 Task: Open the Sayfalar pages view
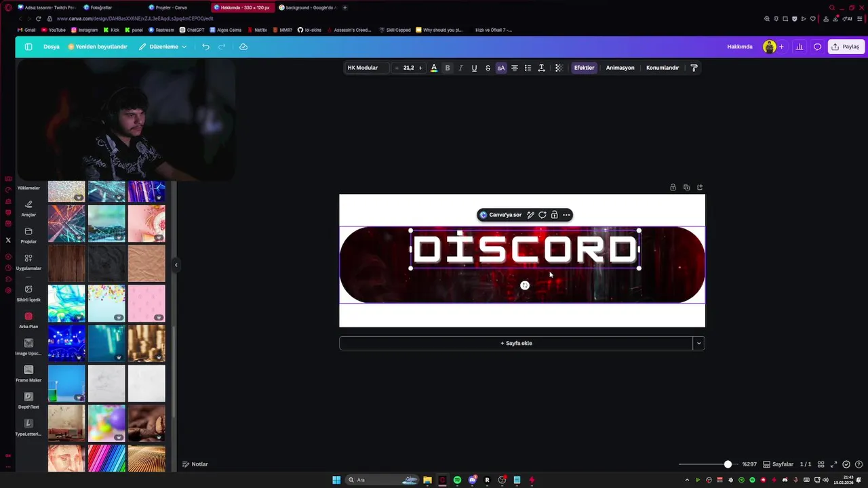pyautogui.click(x=778, y=464)
